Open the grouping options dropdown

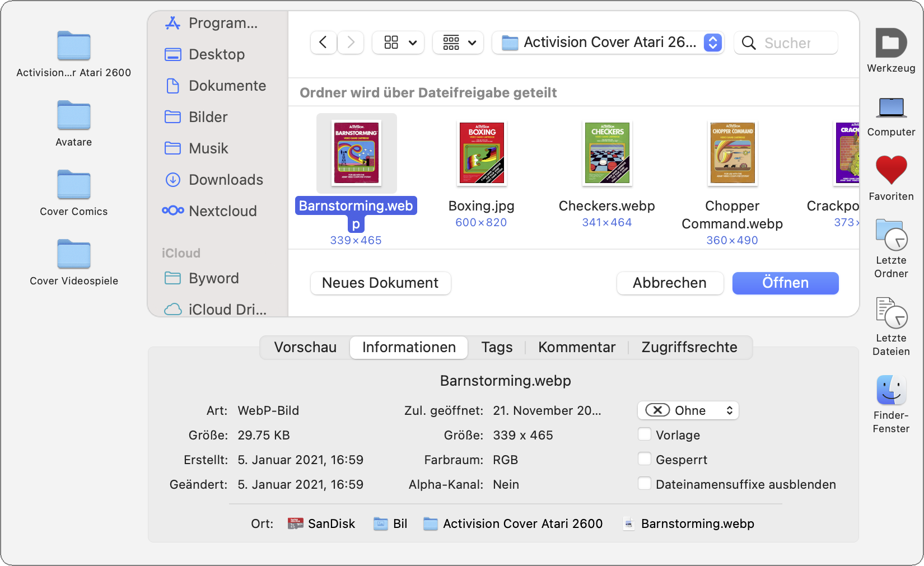tap(458, 43)
